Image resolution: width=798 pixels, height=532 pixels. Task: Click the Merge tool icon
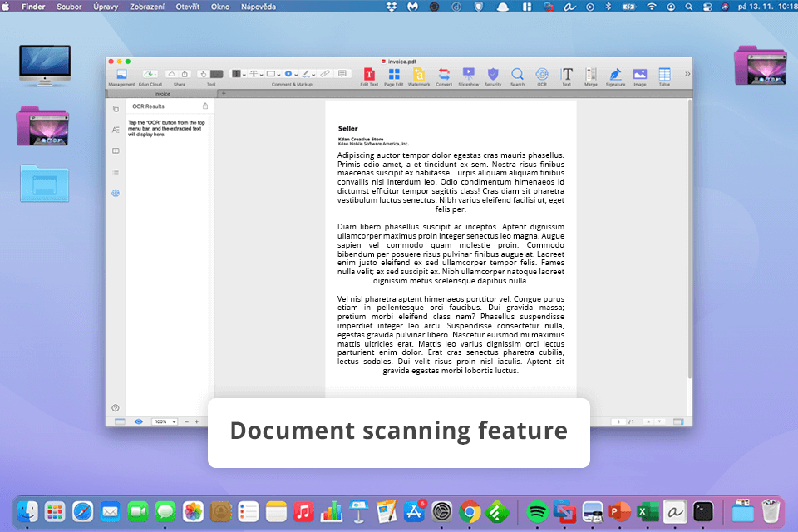click(591, 74)
